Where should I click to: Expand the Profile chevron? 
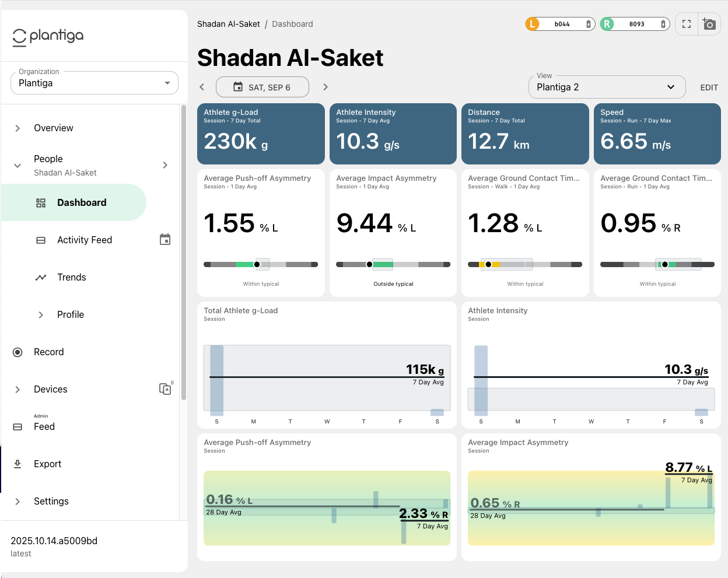(41, 315)
